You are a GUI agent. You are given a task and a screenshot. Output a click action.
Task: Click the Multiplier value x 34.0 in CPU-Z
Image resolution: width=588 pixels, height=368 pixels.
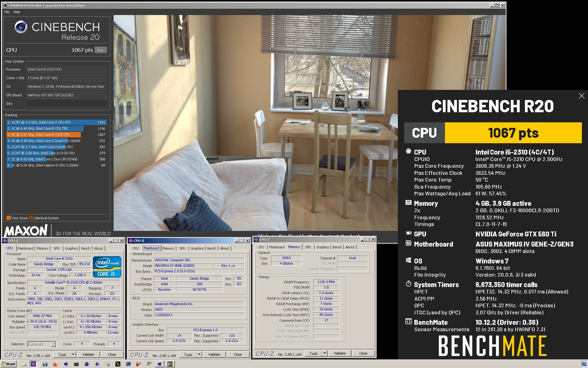(42, 322)
